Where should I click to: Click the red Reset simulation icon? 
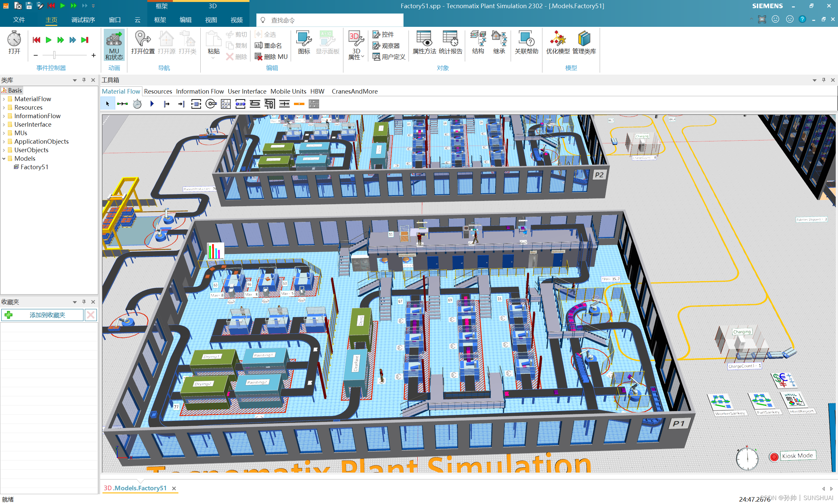click(36, 40)
